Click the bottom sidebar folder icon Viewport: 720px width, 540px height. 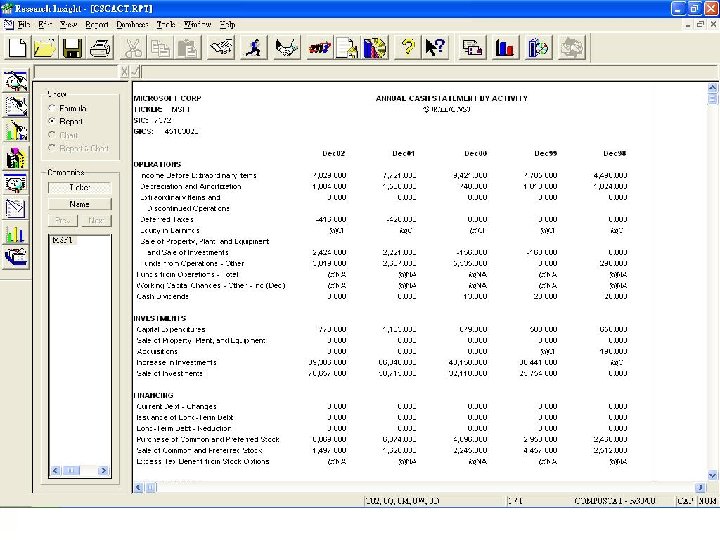[x=16, y=257]
